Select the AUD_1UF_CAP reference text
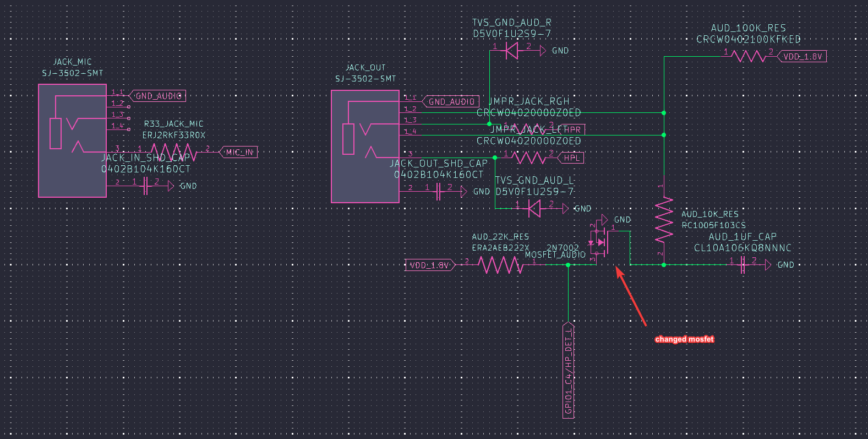The height and width of the screenshot is (439, 868). (x=743, y=237)
